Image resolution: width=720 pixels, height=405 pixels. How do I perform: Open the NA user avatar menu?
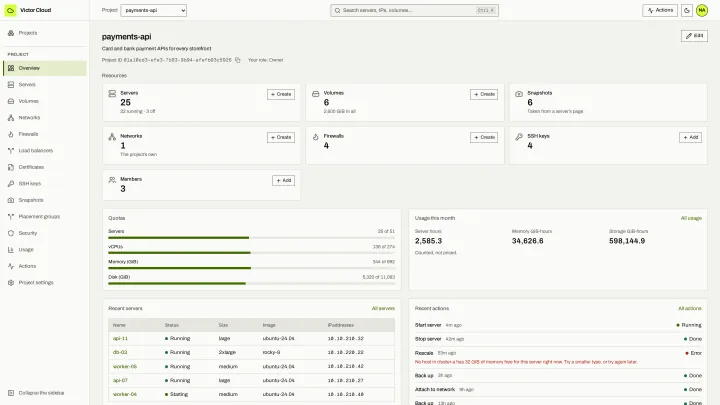(x=702, y=10)
